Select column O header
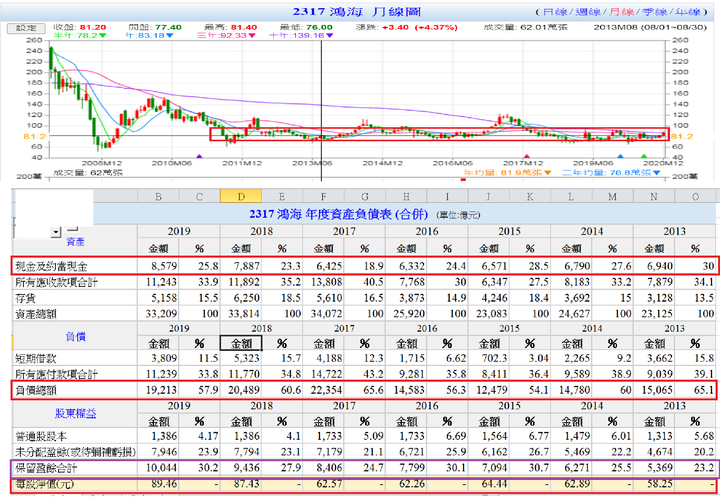720x501 pixels. click(695, 196)
